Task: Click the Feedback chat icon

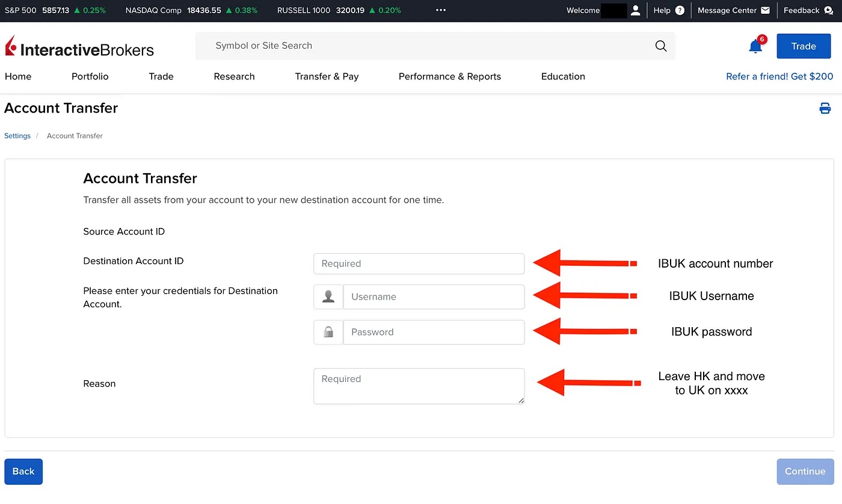Action: pyautogui.click(x=828, y=10)
